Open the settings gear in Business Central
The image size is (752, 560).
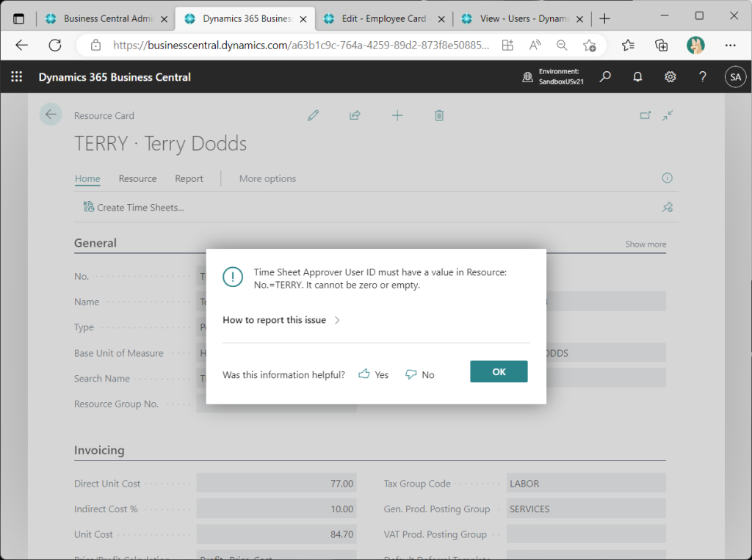tap(670, 77)
